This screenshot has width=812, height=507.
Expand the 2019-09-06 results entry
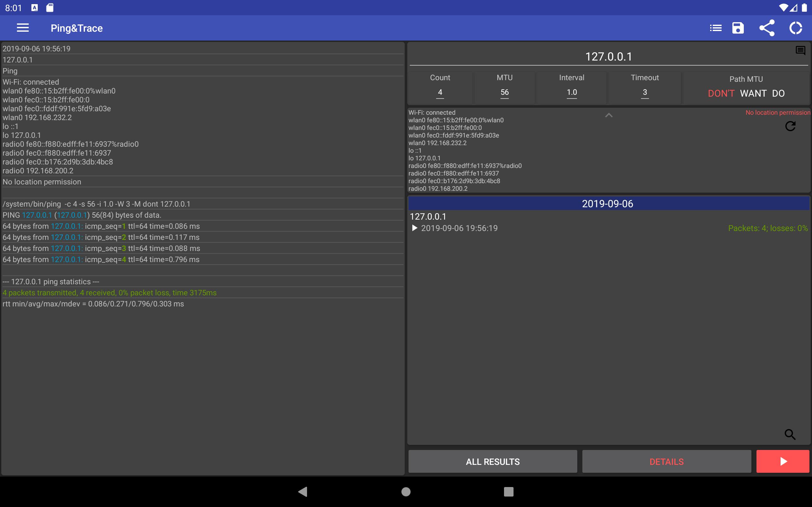click(415, 228)
